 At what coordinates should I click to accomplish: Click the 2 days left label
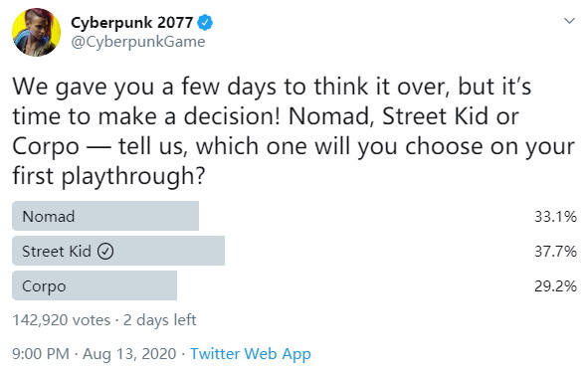click(x=160, y=320)
